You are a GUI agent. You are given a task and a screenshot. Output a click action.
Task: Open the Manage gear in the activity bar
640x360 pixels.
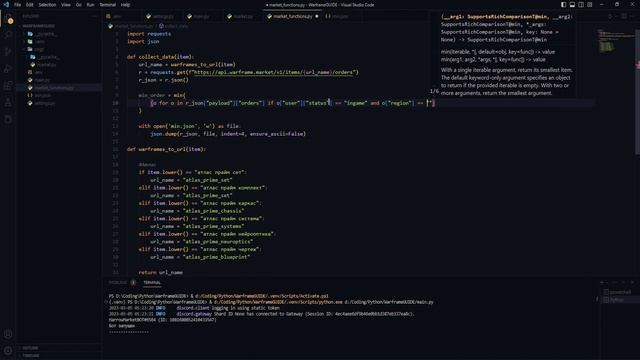8,351
